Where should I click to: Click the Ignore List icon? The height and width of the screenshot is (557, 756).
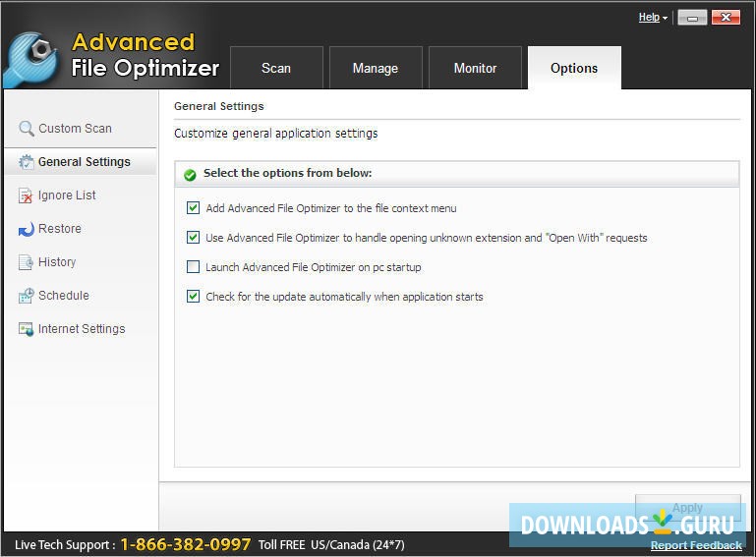tap(26, 195)
